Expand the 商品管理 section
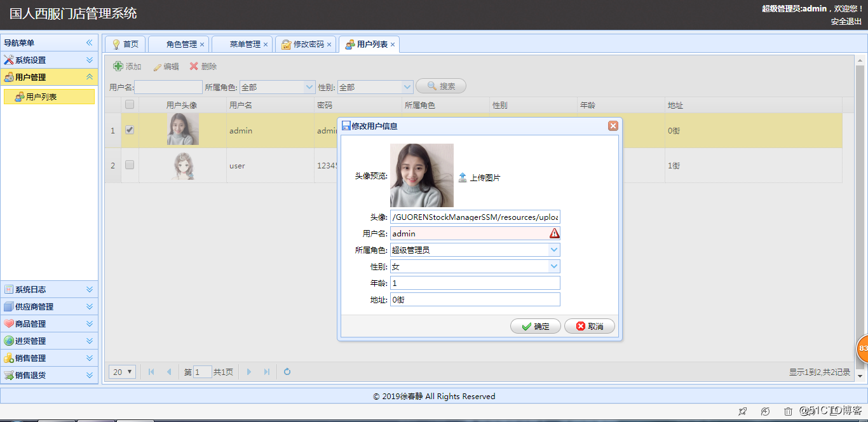 point(90,323)
